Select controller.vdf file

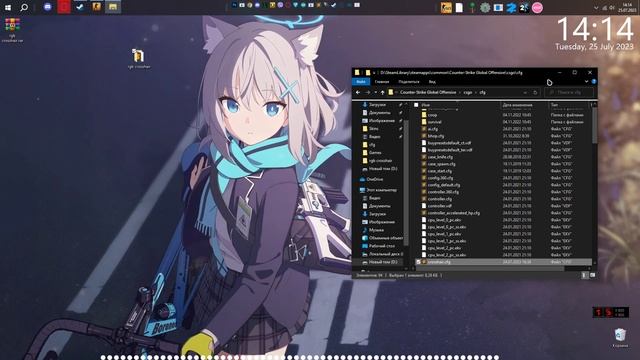(439, 206)
